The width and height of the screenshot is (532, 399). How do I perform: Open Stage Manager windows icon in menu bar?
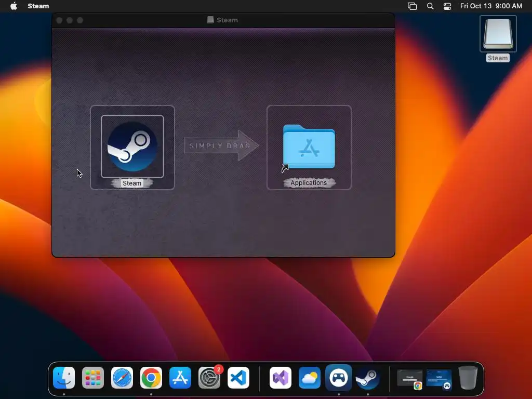[x=412, y=6]
